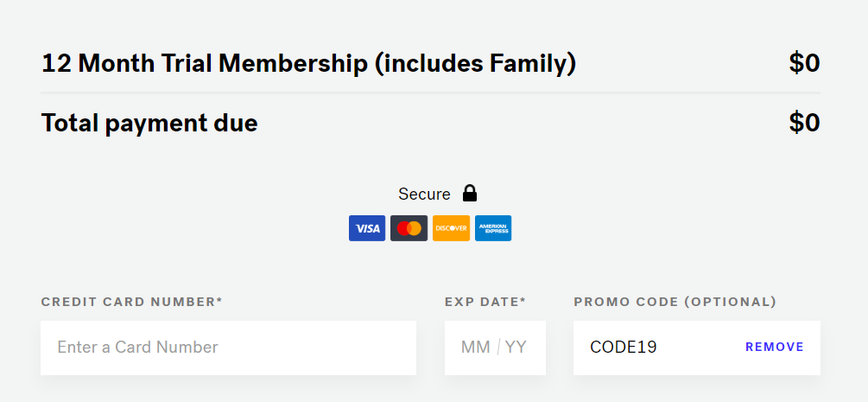Screen dimensions: 868x402
Task: Click the Credit Card Number field label
Action: [x=131, y=302]
